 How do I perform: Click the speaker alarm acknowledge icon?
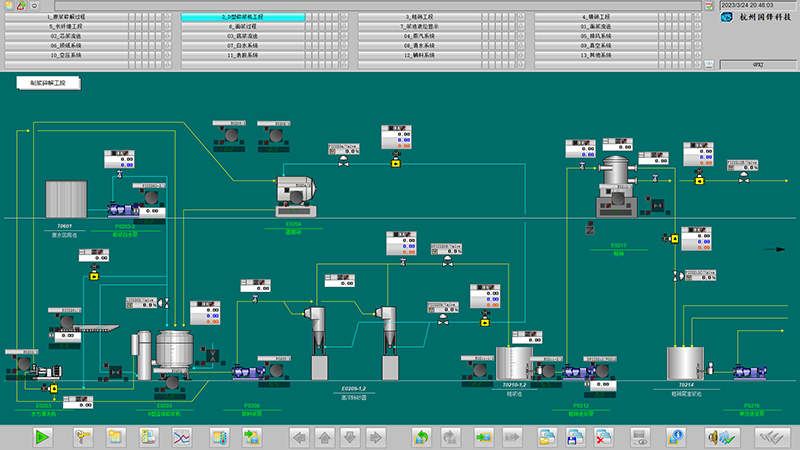point(721,437)
